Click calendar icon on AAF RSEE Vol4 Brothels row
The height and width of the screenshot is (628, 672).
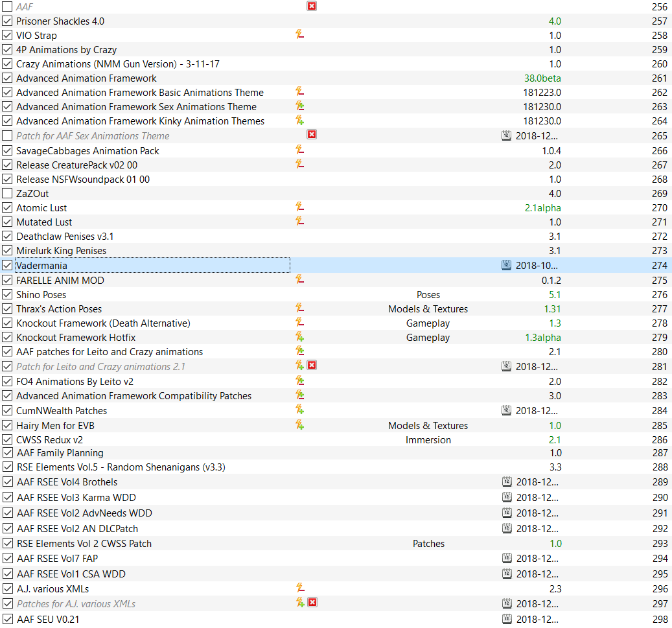coord(507,482)
